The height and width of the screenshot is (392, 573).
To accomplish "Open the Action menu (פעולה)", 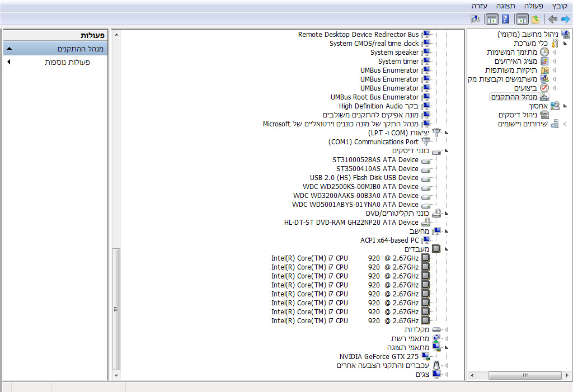I will [x=533, y=6].
